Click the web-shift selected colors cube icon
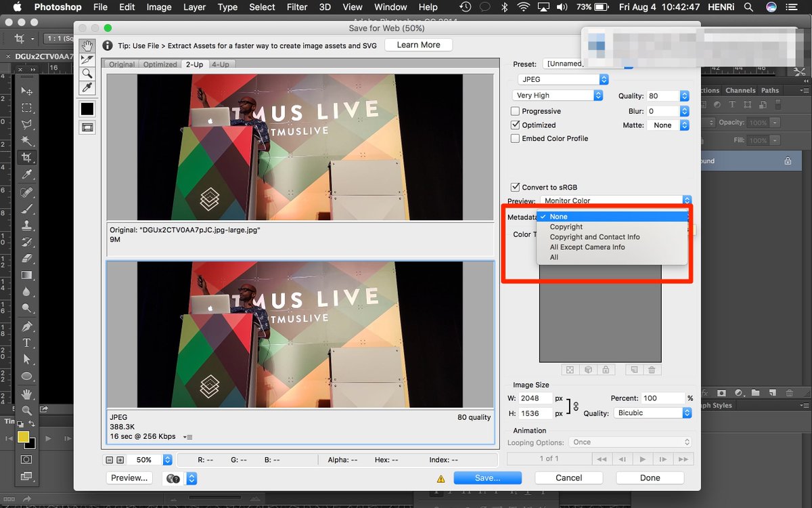Image resolution: width=812 pixels, height=508 pixels. [587, 369]
